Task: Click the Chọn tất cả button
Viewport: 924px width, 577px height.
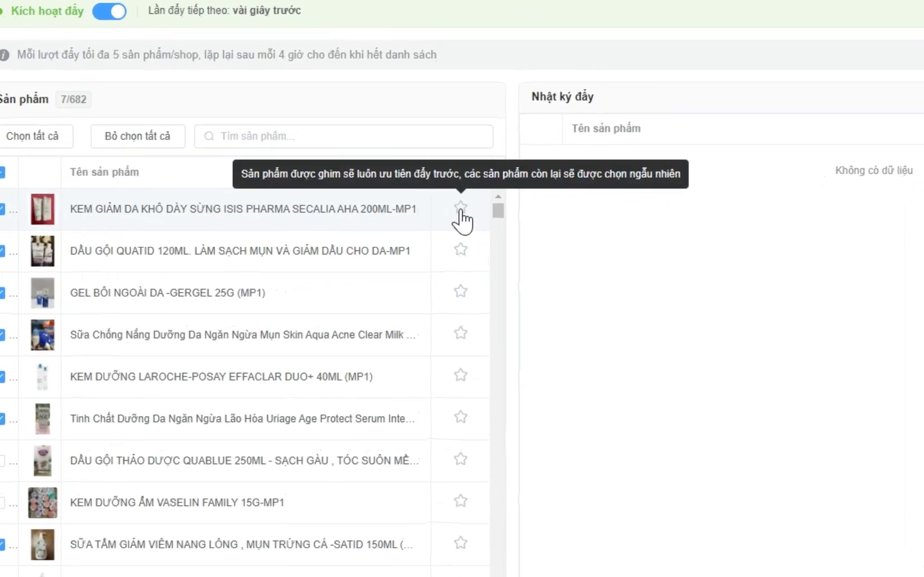Action: point(33,136)
